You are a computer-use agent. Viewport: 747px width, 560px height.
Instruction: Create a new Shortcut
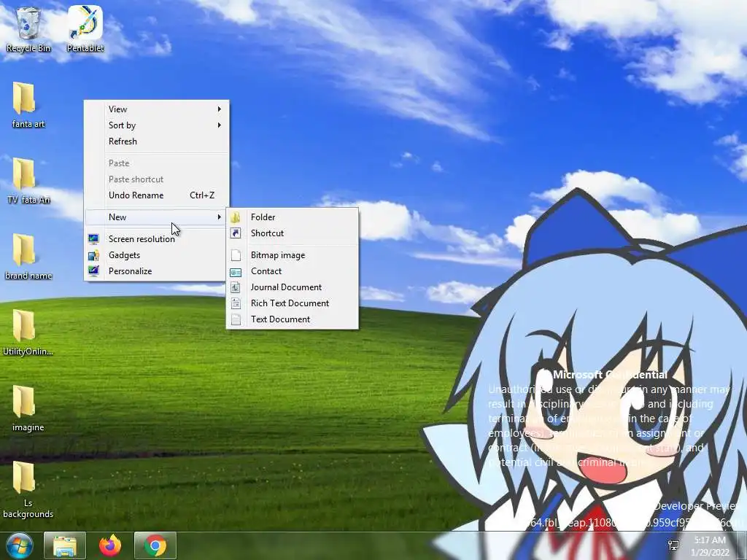coord(292,233)
